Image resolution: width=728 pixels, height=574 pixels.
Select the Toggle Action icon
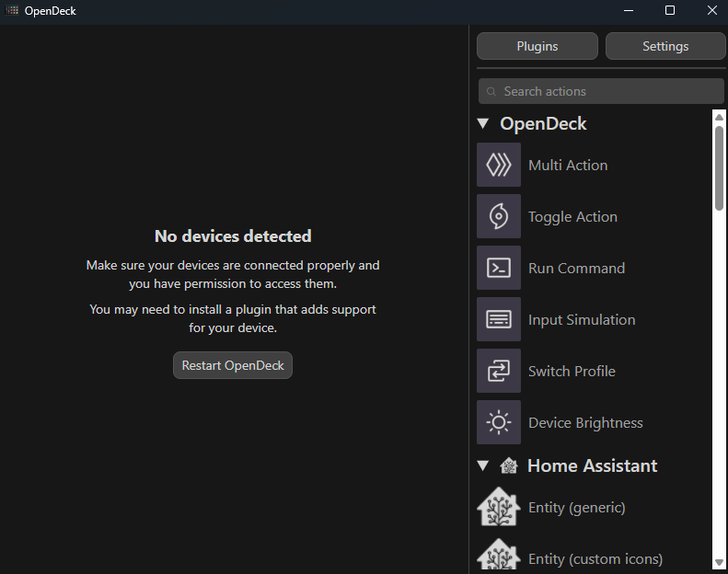pos(499,216)
